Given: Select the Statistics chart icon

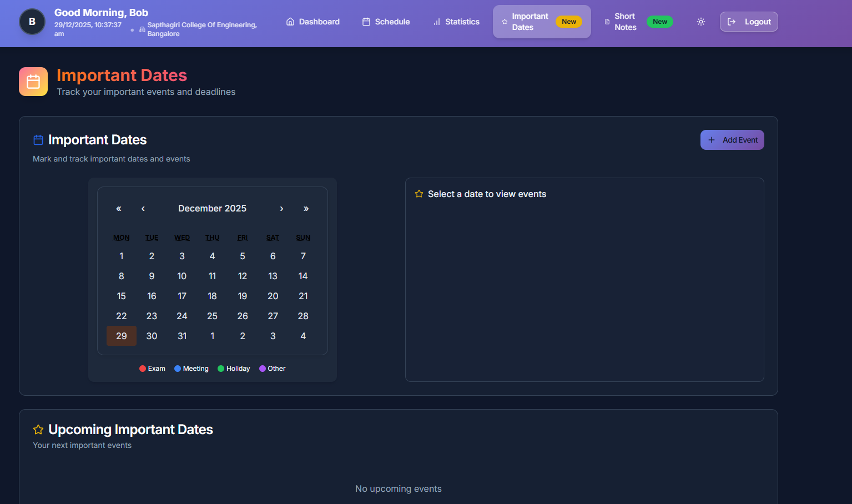Looking at the screenshot, I should click(x=436, y=22).
